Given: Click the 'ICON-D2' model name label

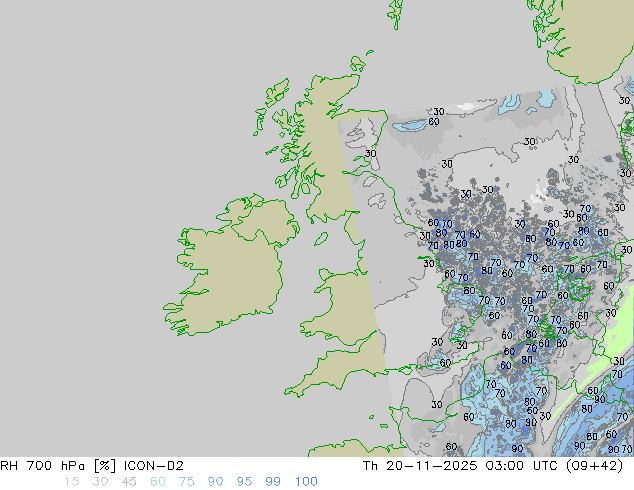Looking at the screenshot, I should [154, 466].
